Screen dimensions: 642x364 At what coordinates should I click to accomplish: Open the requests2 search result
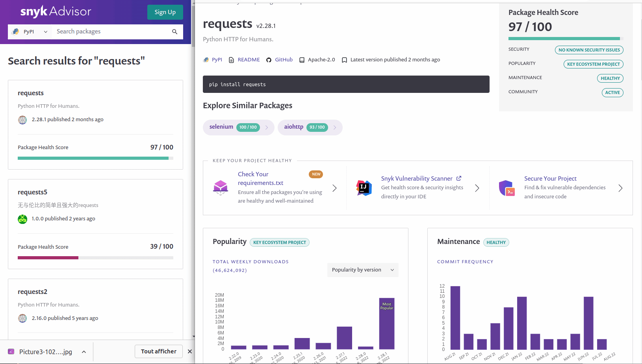click(x=32, y=292)
